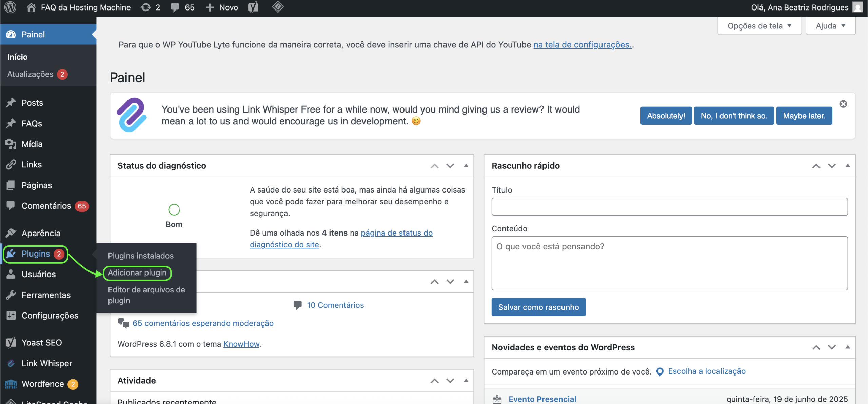The width and height of the screenshot is (868, 404).
Task: Open the Wordfence menu item
Action: tap(48, 384)
